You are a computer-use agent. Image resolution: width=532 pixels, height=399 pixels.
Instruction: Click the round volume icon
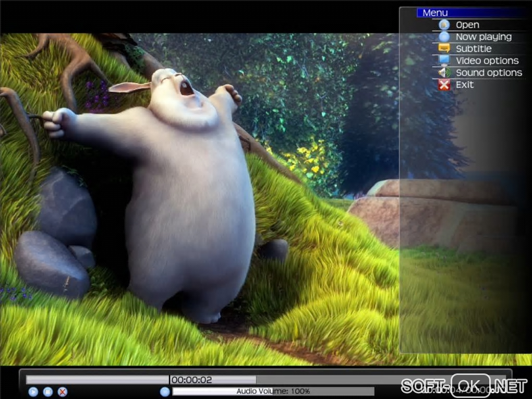pos(165,392)
